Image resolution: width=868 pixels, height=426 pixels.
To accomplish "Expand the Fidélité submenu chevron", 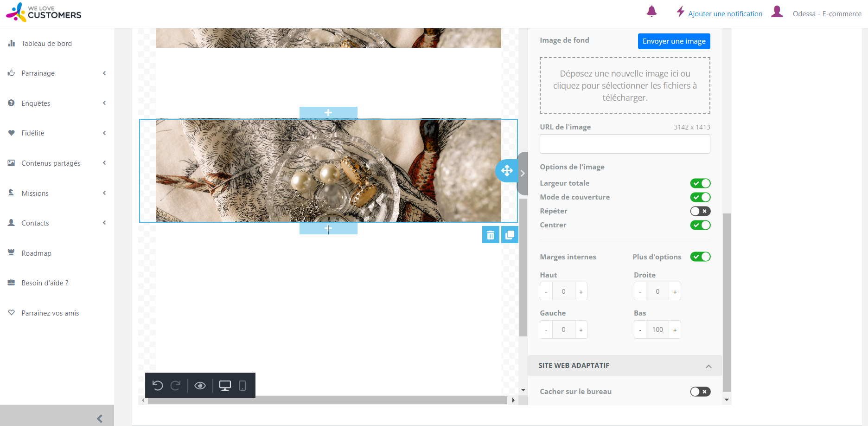I will tap(104, 133).
